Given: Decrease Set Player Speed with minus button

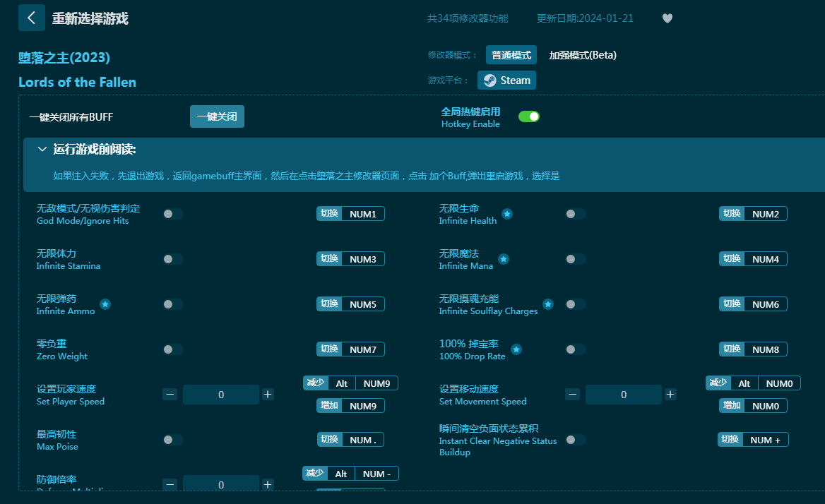Looking at the screenshot, I should [x=170, y=394].
